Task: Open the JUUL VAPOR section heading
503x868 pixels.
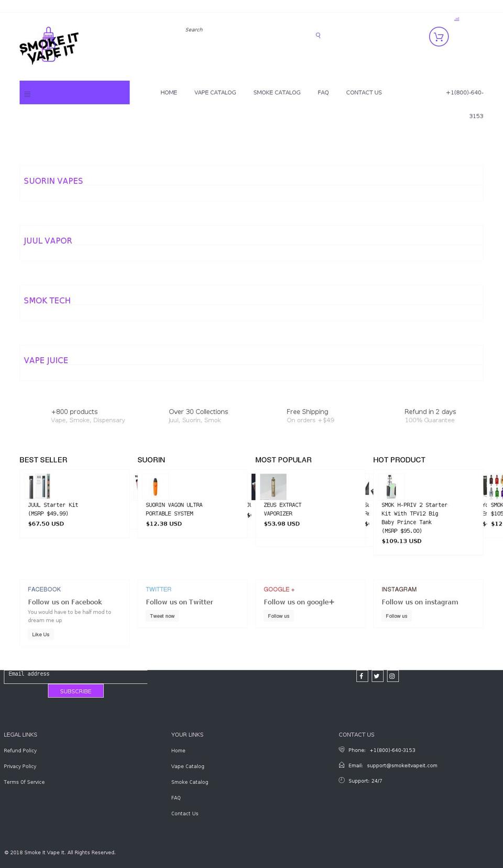Action: (x=48, y=241)
